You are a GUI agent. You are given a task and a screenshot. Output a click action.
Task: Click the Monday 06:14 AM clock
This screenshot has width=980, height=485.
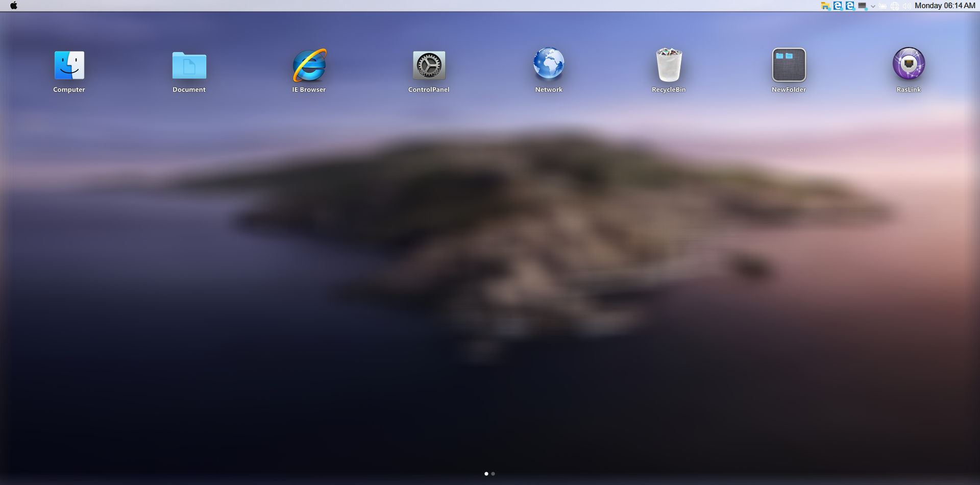(945, 6)
